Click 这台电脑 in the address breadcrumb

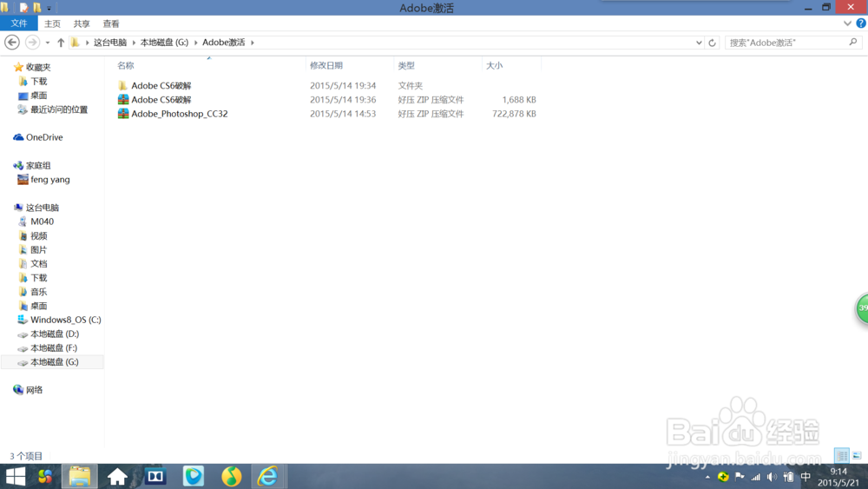(109, 43)
